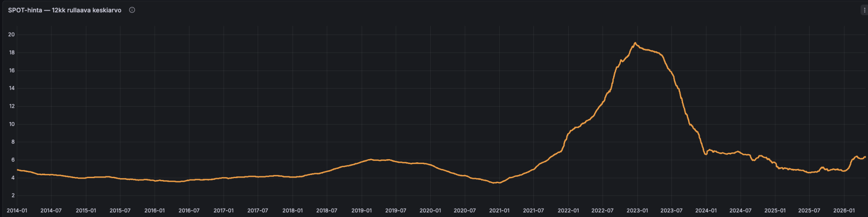This screenshot has width=868, height=217.
Task: Click the line's lowest point near 2021-01
Action: (496, 183)
